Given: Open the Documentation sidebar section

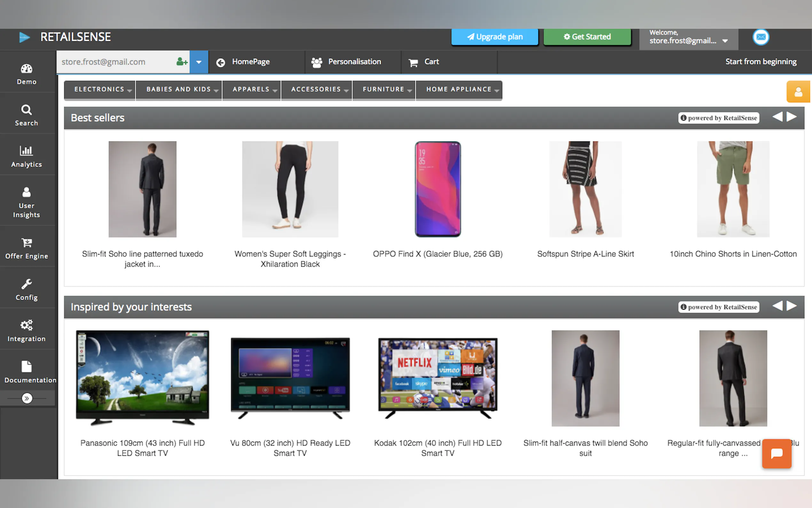Looking at the screenshot, I should point(27,372).
